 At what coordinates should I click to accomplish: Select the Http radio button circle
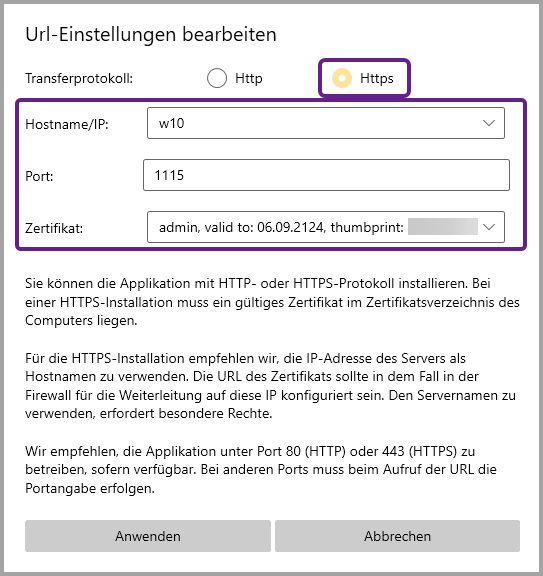(x=217, y=78)
